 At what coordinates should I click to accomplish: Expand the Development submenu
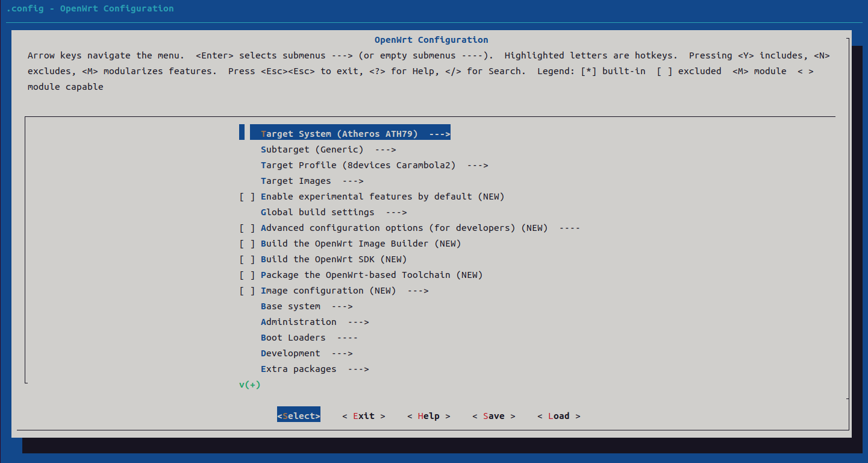point(307,353)
